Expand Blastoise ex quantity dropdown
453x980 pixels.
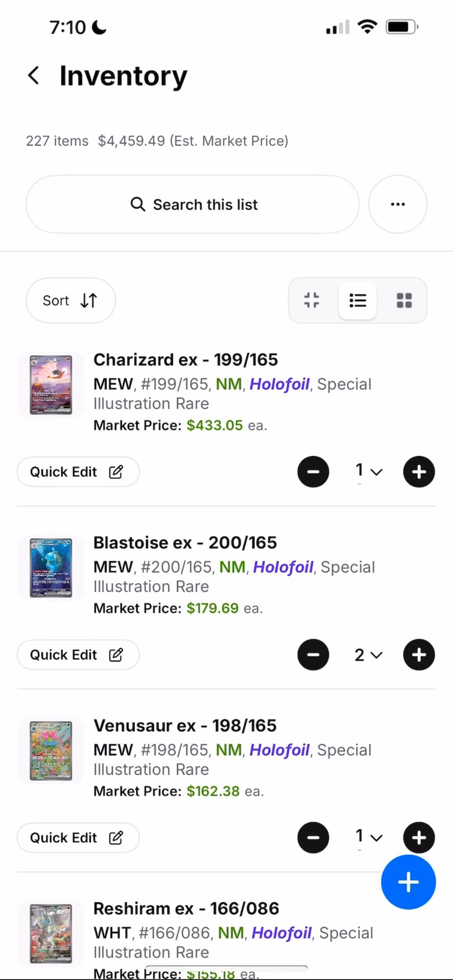tap(368, 655)
